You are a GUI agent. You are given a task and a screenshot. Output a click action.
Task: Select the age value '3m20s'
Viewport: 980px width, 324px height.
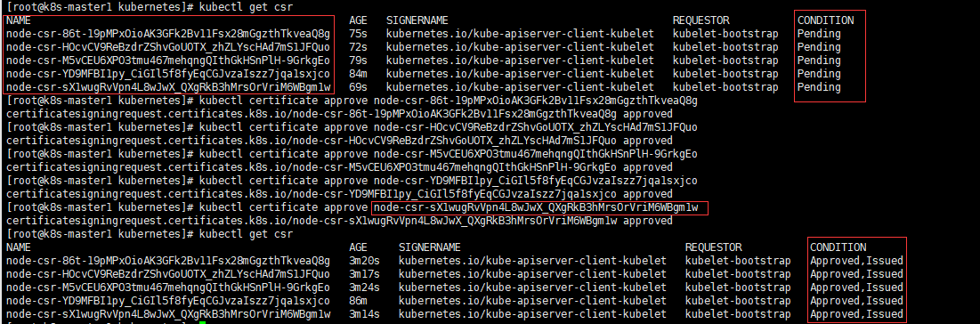tap(364, 261)
